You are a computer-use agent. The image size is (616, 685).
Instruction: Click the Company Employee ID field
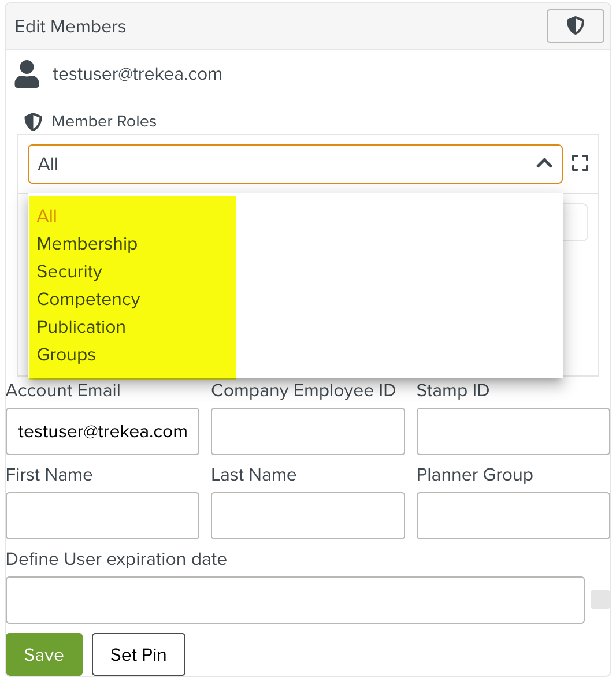[307, 431]
